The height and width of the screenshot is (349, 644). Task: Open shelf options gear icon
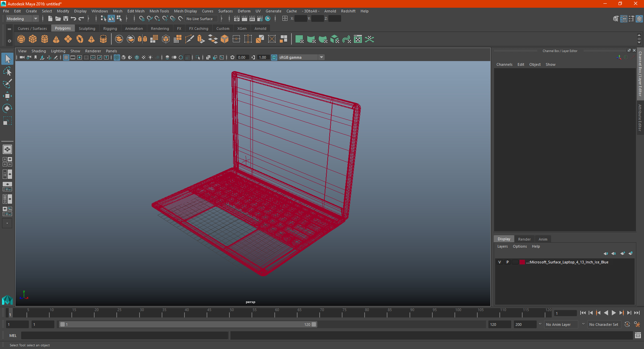coord(9,41)
